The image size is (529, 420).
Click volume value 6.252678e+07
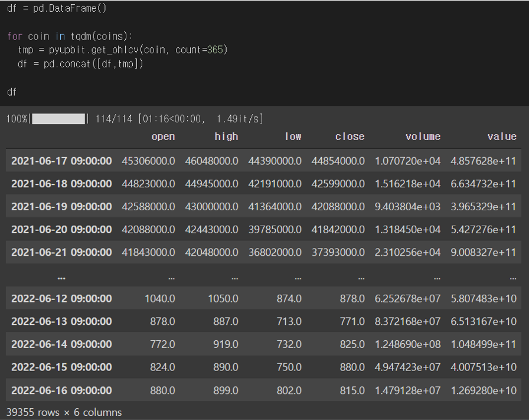[x=407, y=299]
